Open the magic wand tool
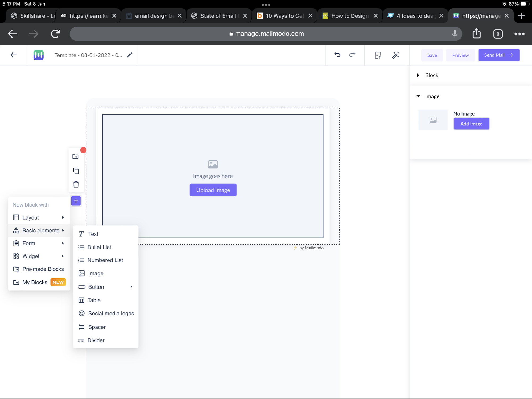532x399 pixels. click(x=396, y=55)
